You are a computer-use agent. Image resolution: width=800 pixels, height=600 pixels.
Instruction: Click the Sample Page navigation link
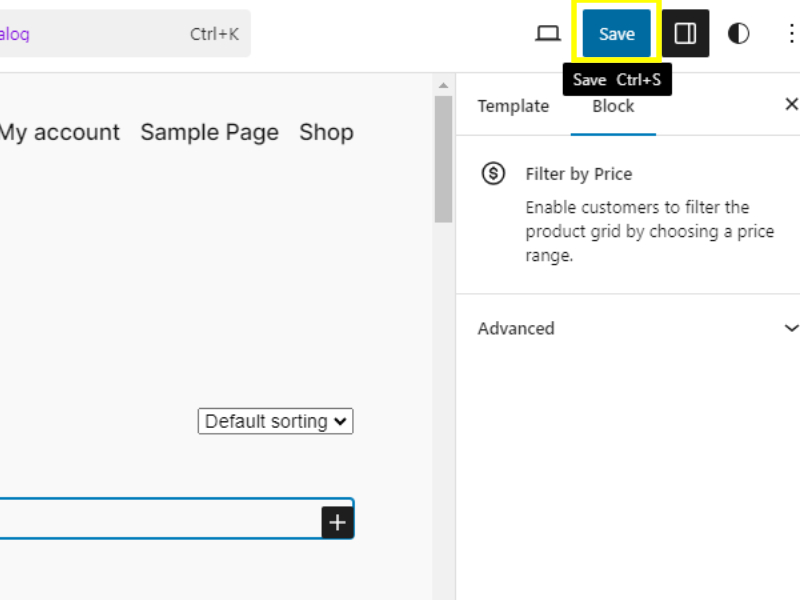(x=210, y=133)
